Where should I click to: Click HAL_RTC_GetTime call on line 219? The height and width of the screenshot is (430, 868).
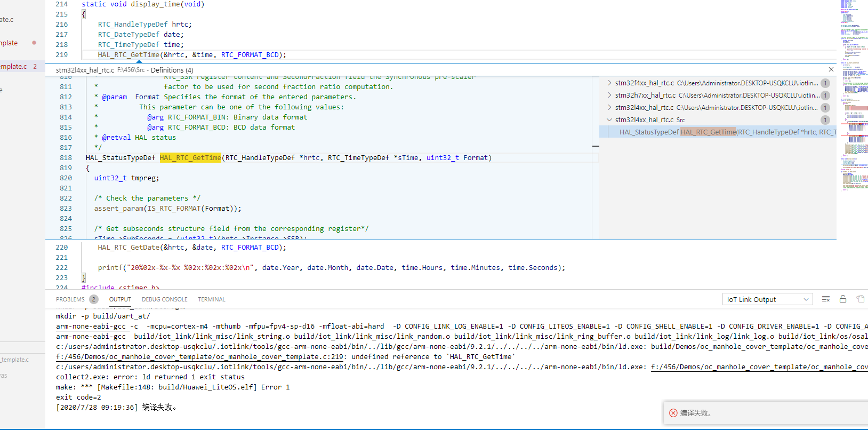[x=128, y=55]
